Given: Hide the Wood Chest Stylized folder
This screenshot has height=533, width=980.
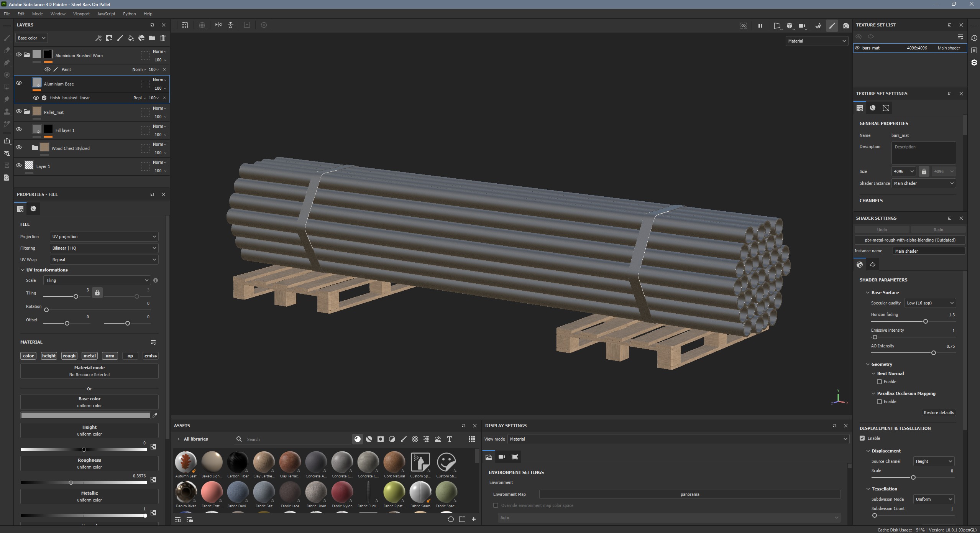Looking at the screenshot, I should point(19,148).
